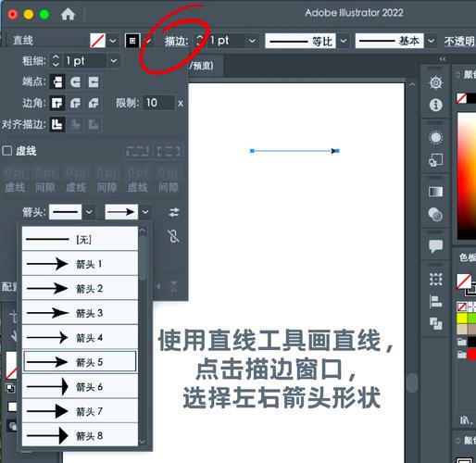The height and width of the screenshot is (463, 476).
Task: Open the Appearance sun-like panel icon
Action: pos(435,138)
